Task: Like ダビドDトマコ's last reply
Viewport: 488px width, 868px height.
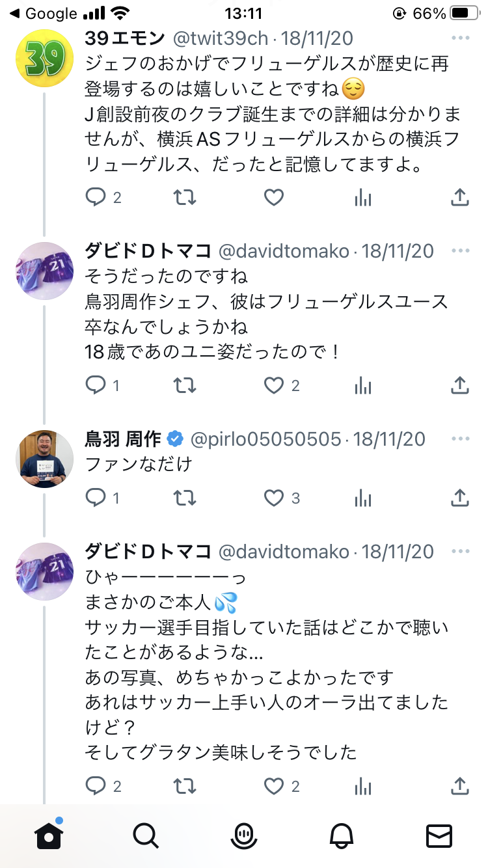Action: click(x=275, y=786)
